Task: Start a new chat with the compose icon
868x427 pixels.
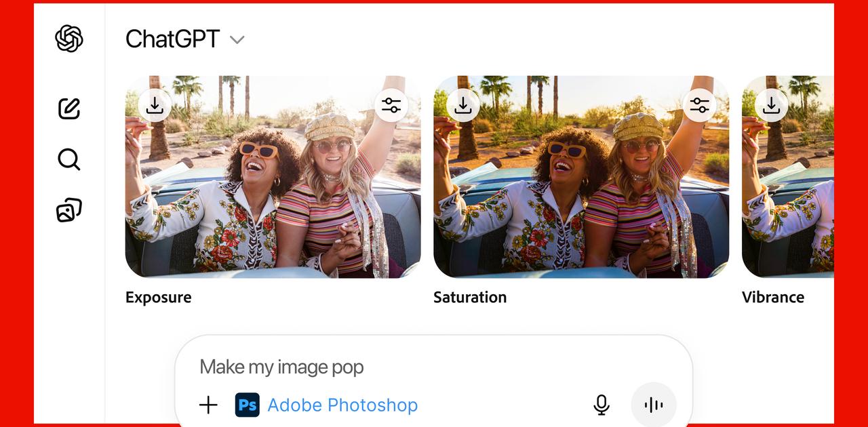Action: 69,108
